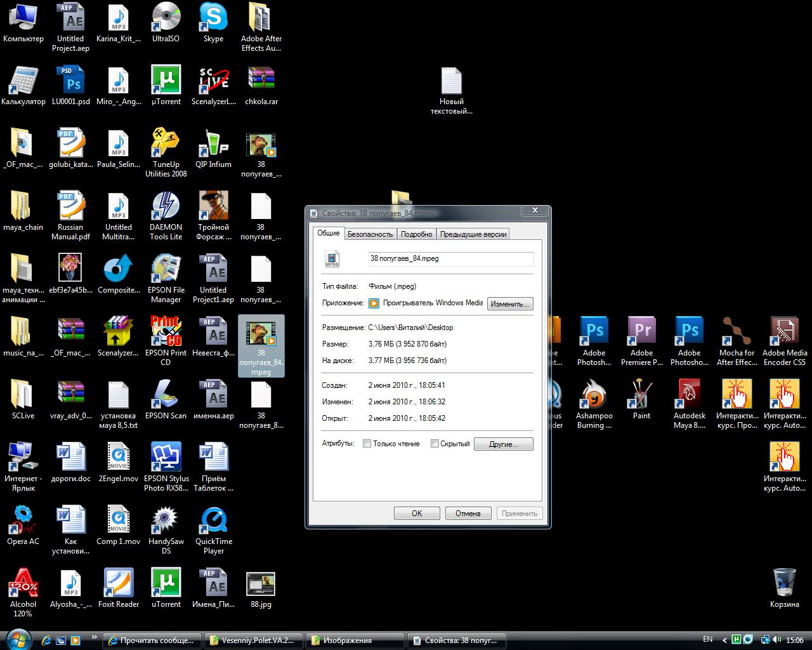Select the chkola.rar archive
Screen dimensions: 812x650
[261, 86]
